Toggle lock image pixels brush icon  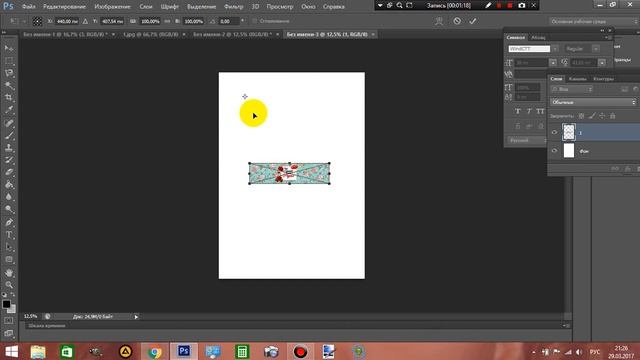pyautogui.click(x=592, y=116)
